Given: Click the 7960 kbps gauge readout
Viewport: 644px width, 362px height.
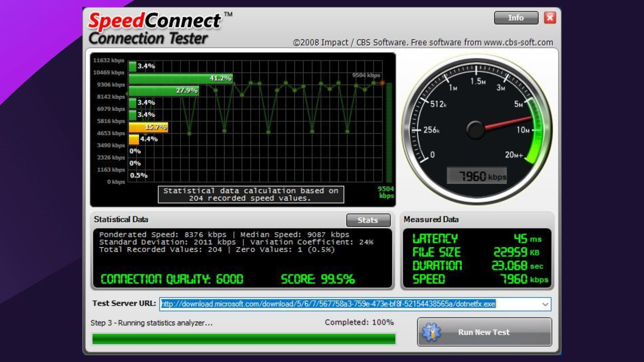Looking at the screenshot, I should [477, 176].
